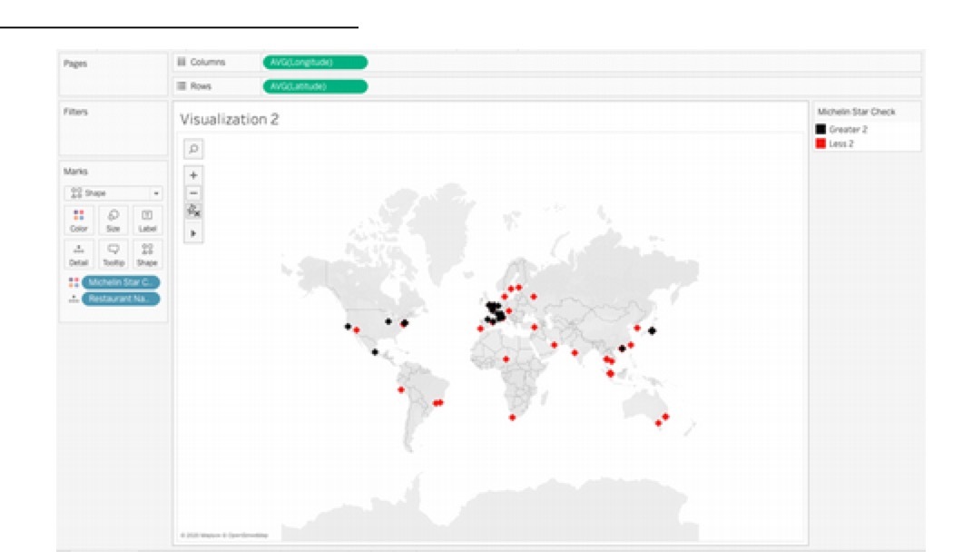The width and height of the screenshot is (973, 560).
Task: Click the black mark over Japan
Action: (x=653, y=331)
